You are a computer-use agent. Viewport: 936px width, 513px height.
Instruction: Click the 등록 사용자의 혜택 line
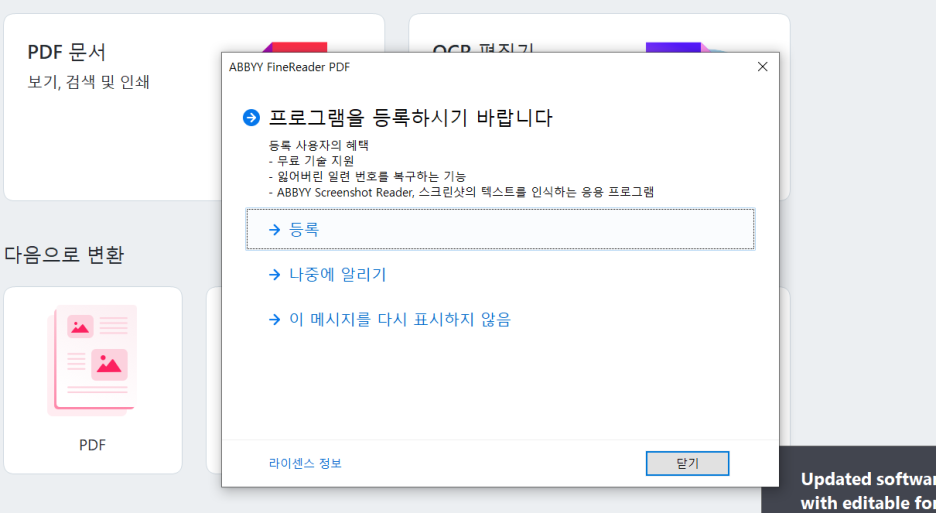point(318,145)
